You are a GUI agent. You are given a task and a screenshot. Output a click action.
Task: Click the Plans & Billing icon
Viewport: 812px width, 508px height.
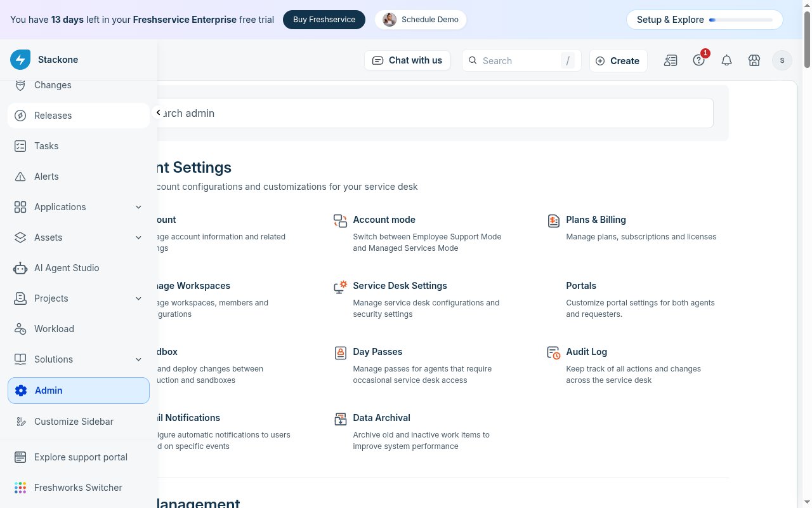[x=553, y=220]
